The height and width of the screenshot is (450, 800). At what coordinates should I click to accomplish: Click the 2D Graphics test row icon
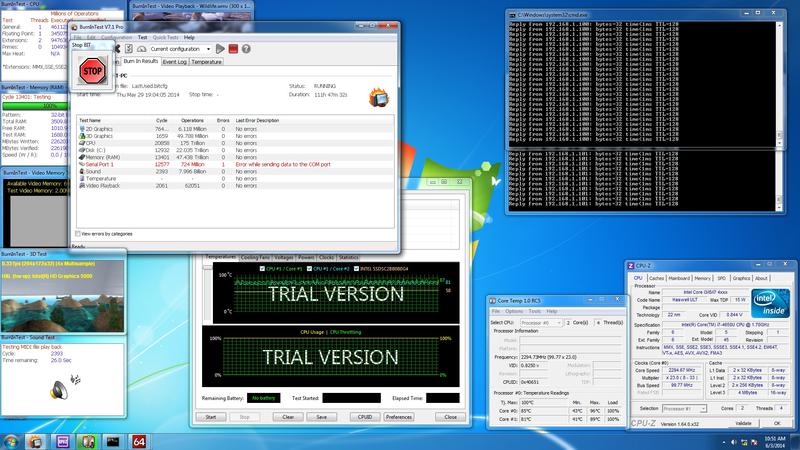82,129
